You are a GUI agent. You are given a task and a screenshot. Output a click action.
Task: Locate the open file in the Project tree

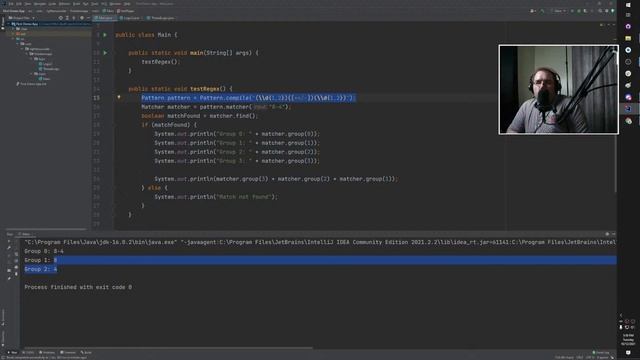click(61, 18)
